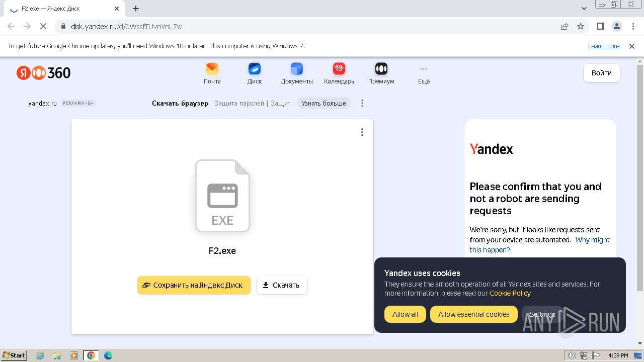Close the F2.exe browser tab
644x362 pixels.
(117, 9)
